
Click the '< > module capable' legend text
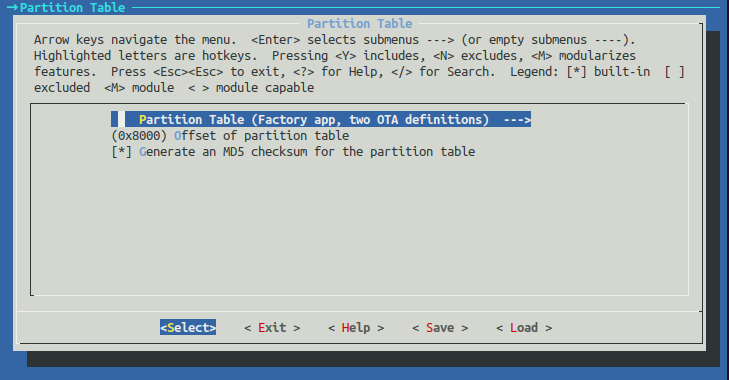click(x=251, y=87)
